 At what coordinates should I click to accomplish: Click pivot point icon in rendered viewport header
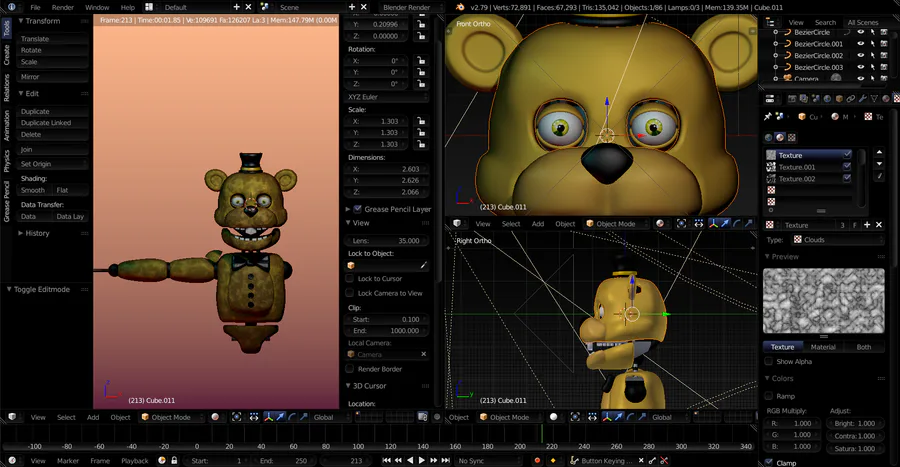tap(236, 417)
